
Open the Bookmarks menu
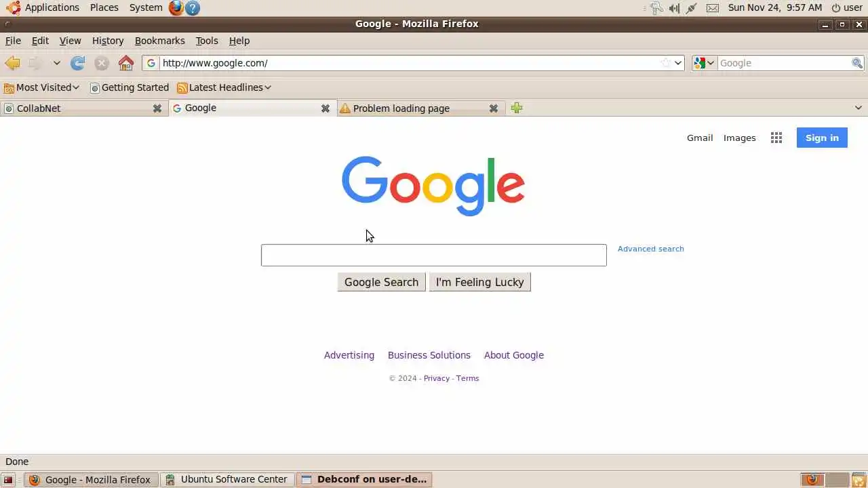(159, 41)
